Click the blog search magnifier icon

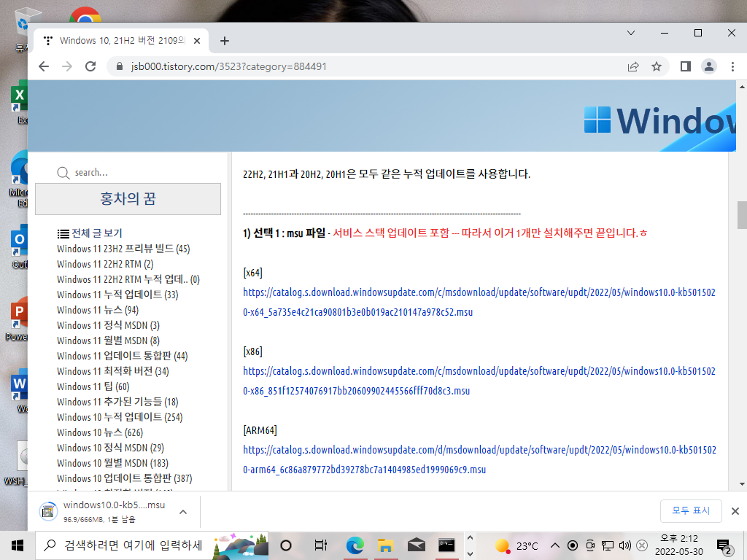tap(63, 173)
